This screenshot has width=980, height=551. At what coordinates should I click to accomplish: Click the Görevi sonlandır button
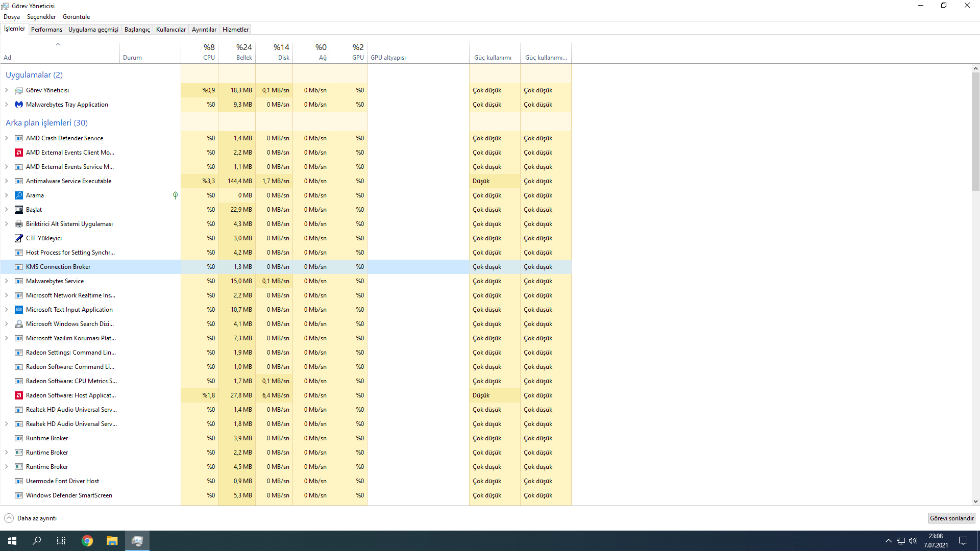pos(951,518)
